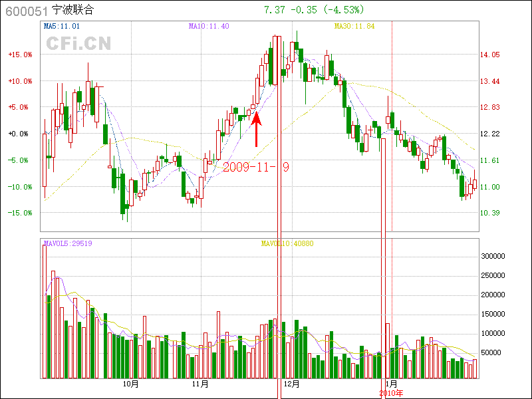Screen dimensions: 532x399
Task: Click the 14.05 price on right axis
Action: [490, 55]
